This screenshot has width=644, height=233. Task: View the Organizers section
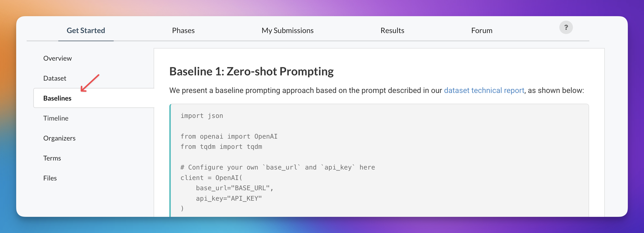click(59, 138)
